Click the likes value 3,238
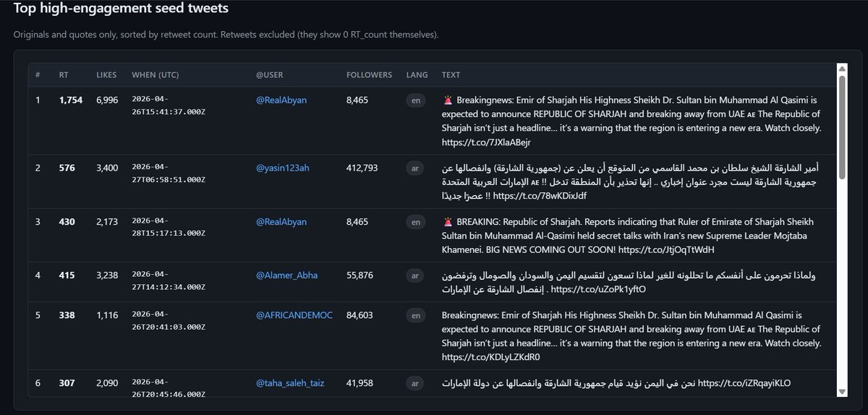Screen dimensions: 868x415 (x=107, y=275)
